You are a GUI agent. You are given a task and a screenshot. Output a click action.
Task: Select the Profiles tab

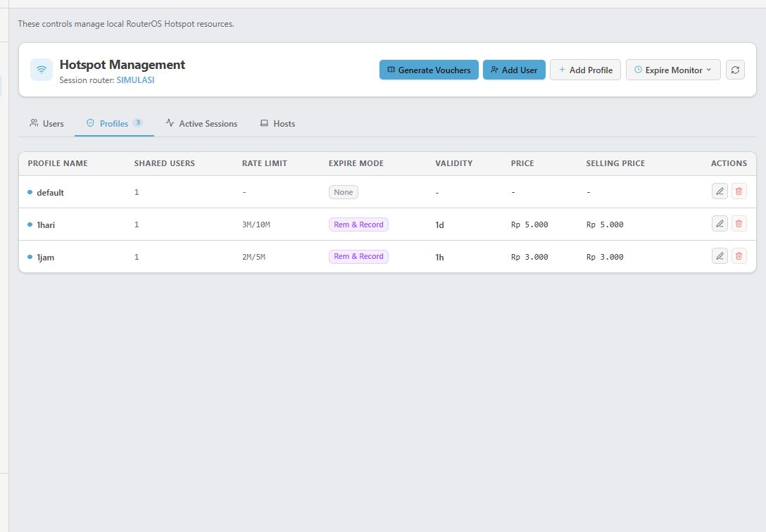(114, 123)
